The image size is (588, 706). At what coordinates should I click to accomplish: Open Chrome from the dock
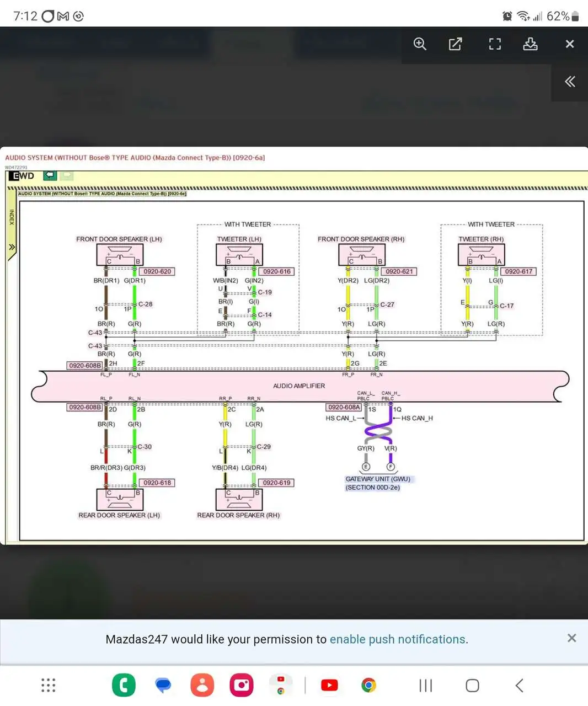pyautogui.click(x=368, y=685)
